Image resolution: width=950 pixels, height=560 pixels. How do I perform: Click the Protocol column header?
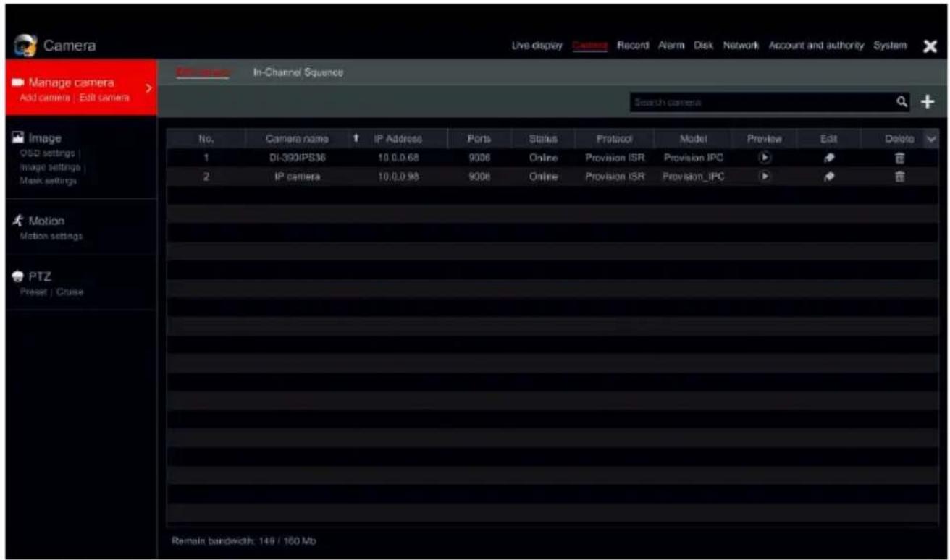(614, 138)
